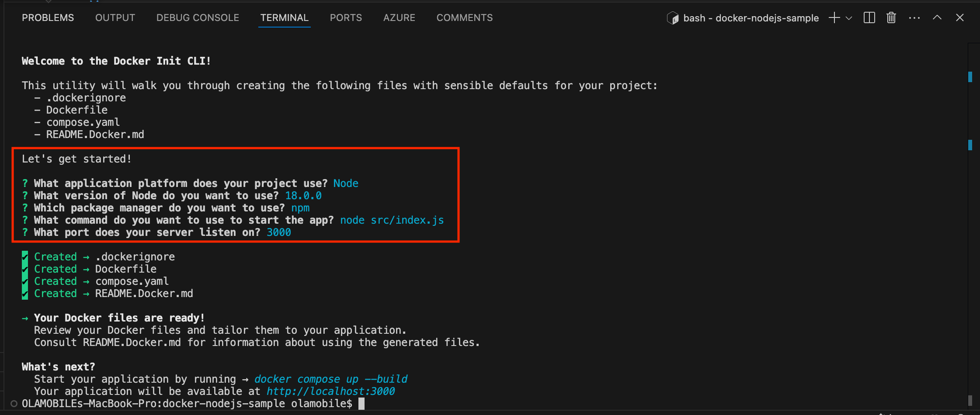Click the package manager answer npm
980x415 pixels.
[300, 207]
